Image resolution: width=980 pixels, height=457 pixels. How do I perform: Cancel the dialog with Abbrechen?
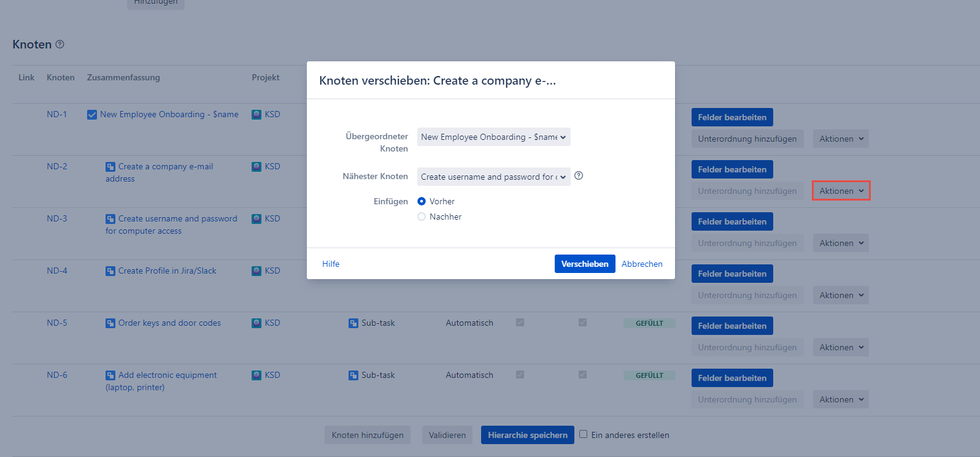[642, 264]
